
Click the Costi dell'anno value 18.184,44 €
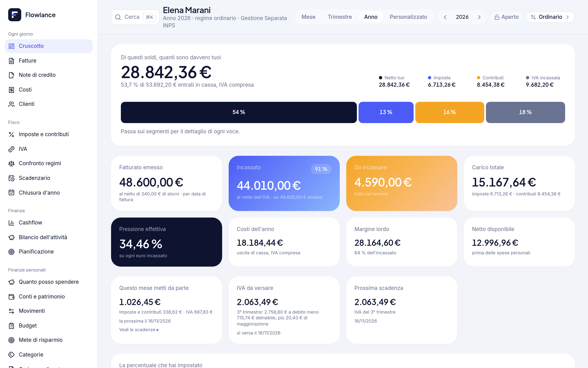(260, 243)
